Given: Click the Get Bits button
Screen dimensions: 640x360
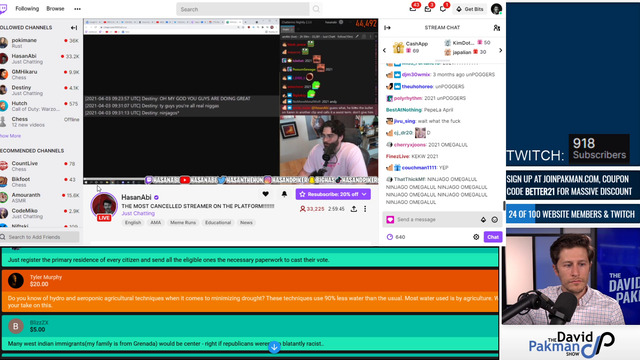Looking at the screenshot, I should 470,9.
